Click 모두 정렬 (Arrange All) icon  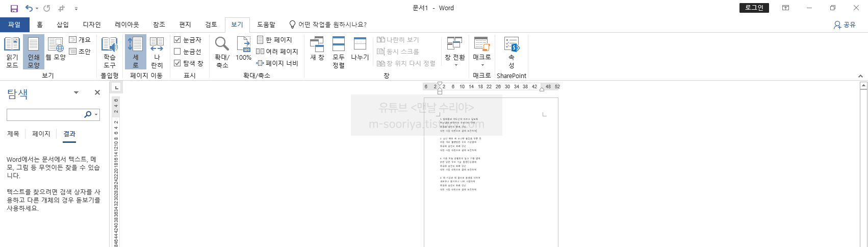click(x=339, y=52)
